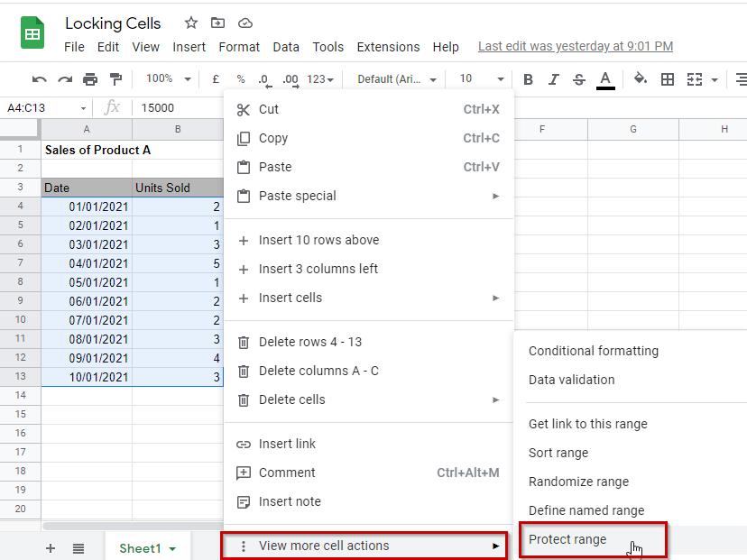Merge the selected cells
Screen dimensions: 747x560
pos(695,79)
